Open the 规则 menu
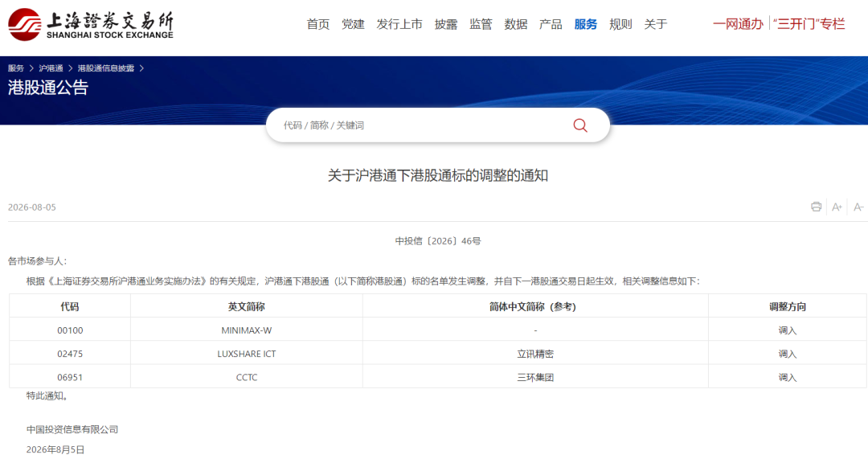 click(x=620, y=24)
